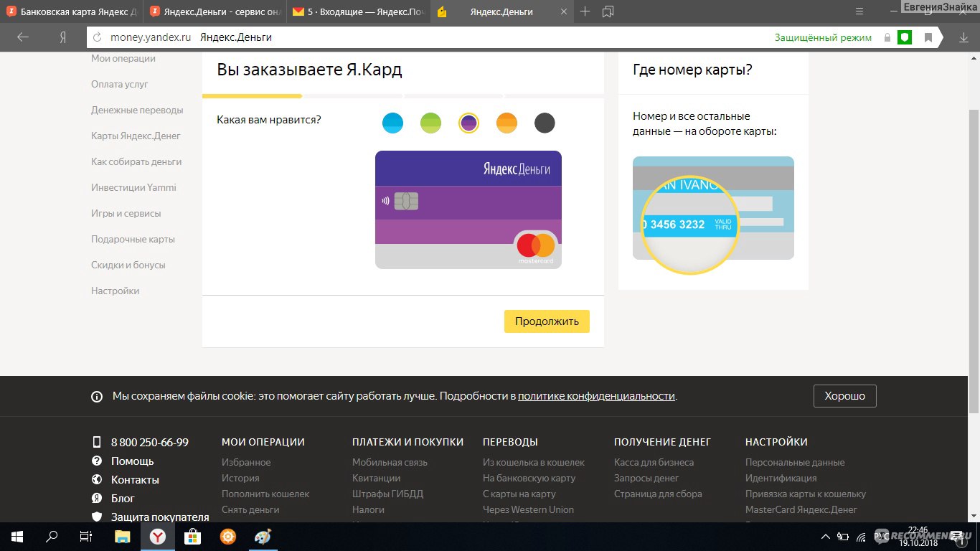Go back with the browser back arrow
The height and width of the screenshot is (551, 980).
pos(23,37)
